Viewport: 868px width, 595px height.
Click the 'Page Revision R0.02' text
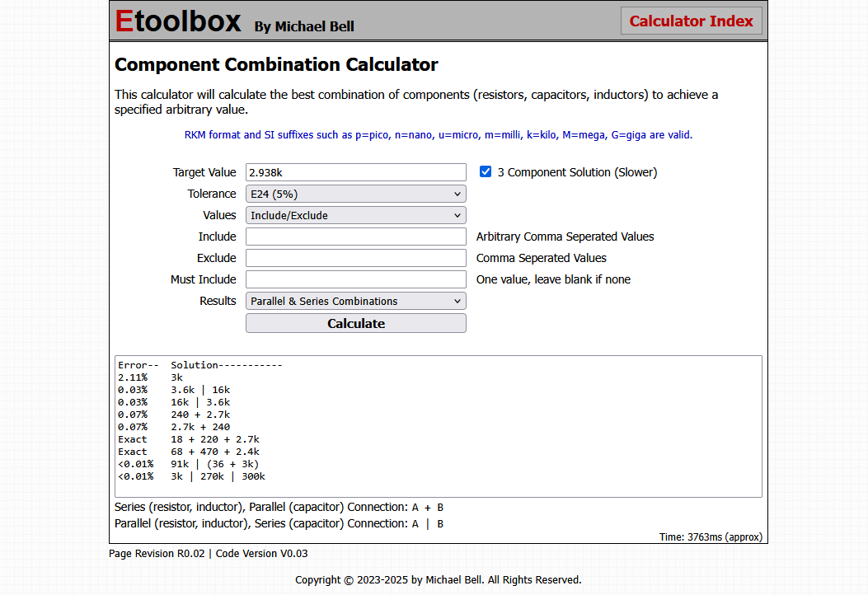coord(157,554)
